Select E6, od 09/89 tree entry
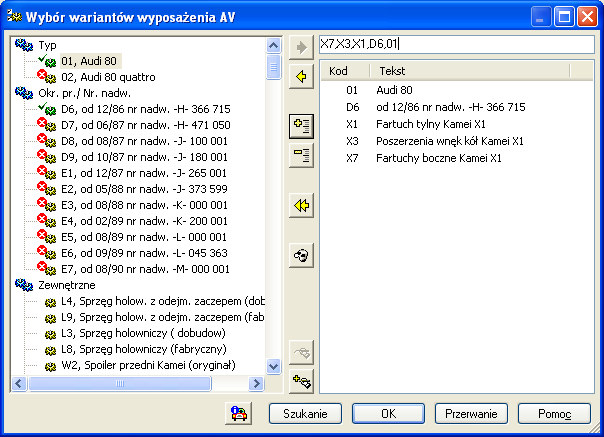 [x=144, y=253]
